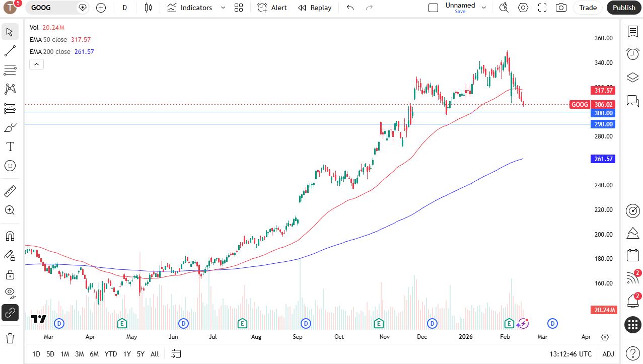Click the Publish button

coord(624,8)
